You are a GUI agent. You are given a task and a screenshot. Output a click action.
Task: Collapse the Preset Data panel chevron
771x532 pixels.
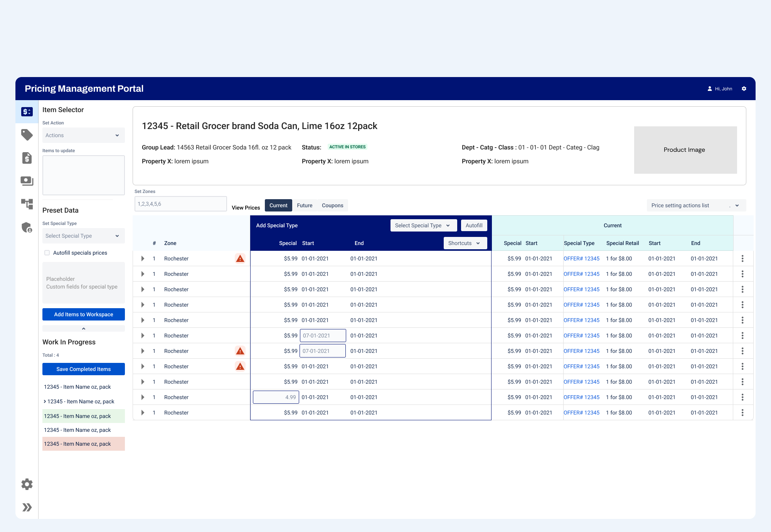[x=84, y=329]
